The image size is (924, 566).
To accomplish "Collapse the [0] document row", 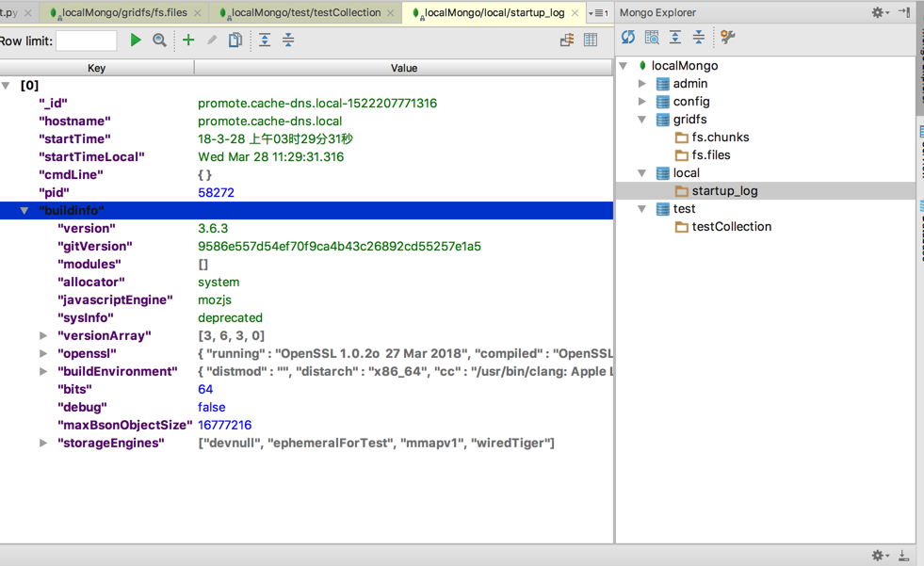I will tap(6, 86).
